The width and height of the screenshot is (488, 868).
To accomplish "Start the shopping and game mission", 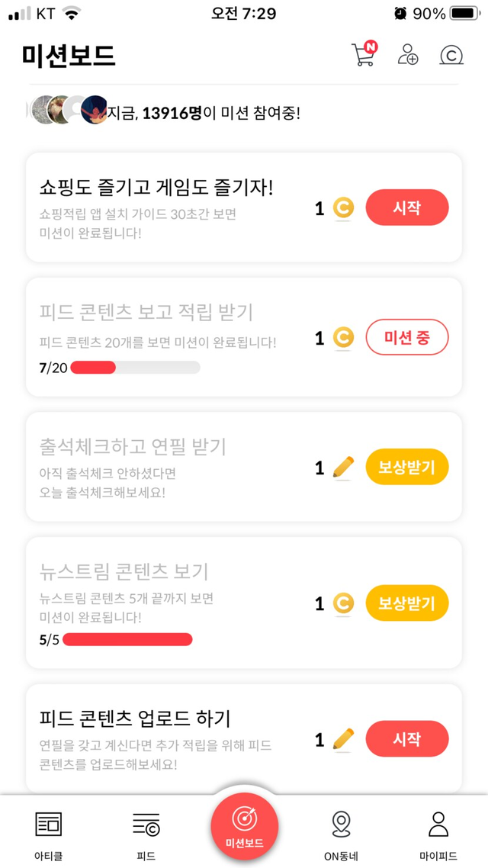I will click(407, 207).
